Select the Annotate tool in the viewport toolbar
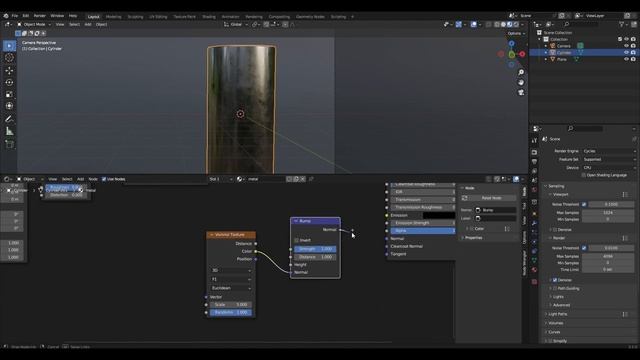The height and width of the screenshot is (360, 640). point(9,119)
